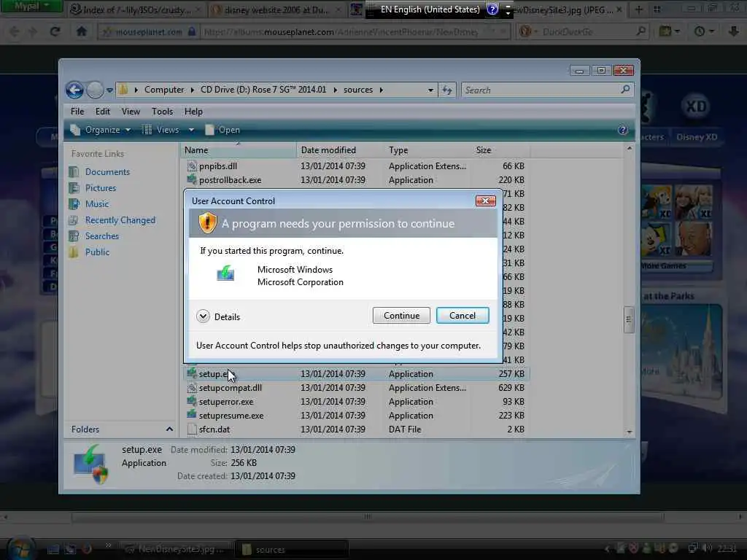The width and height of the screenshot is (747, 560).
Task: Click the browser reload button
Action: coord(55,32)
